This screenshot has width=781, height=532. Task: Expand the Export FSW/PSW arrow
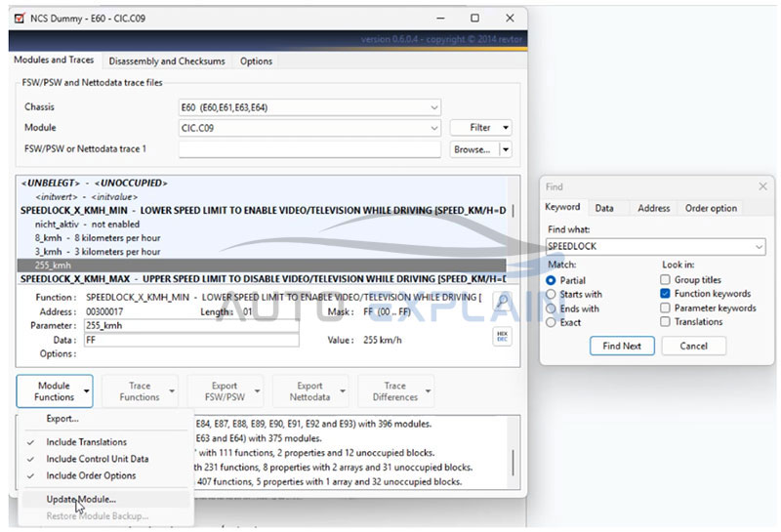(x=257, y=391)
